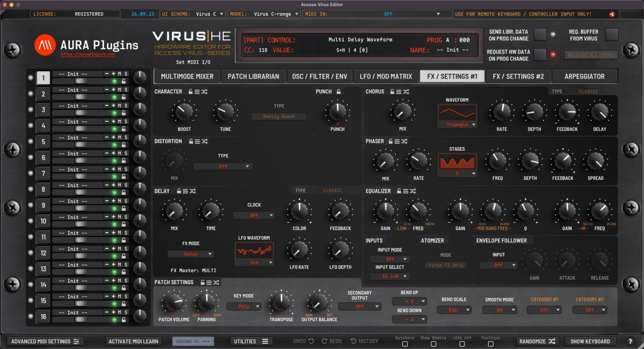Click the Character Boost knob
The width and height of the screenshot is (644, 349).
(184, 111)
